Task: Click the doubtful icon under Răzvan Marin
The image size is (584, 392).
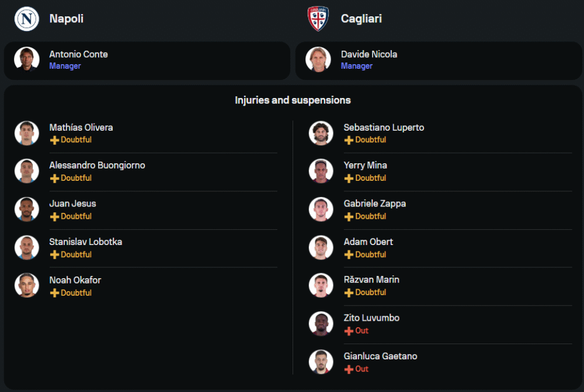Action: pyautogui.click(x=349, y=293)
